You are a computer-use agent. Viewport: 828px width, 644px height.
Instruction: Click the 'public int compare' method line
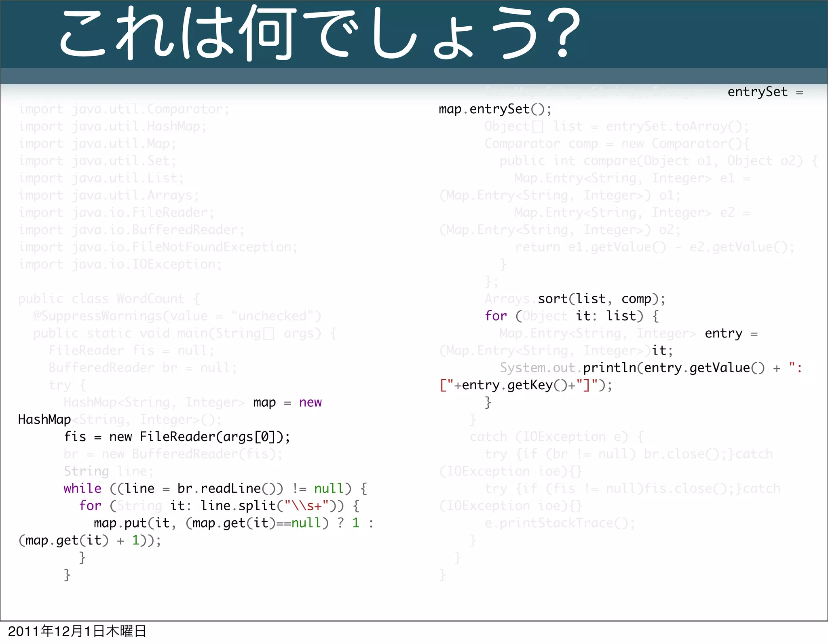(x=659, y=161)
